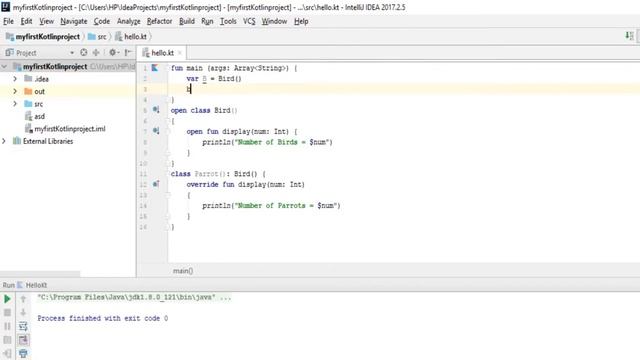Open the View menu
The image size is (640, 360).
pyautogui.click(x=46, y=21)
